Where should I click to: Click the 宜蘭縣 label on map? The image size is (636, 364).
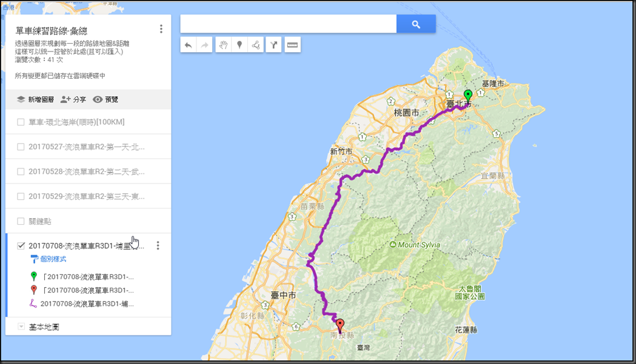[x=493, y=176]
